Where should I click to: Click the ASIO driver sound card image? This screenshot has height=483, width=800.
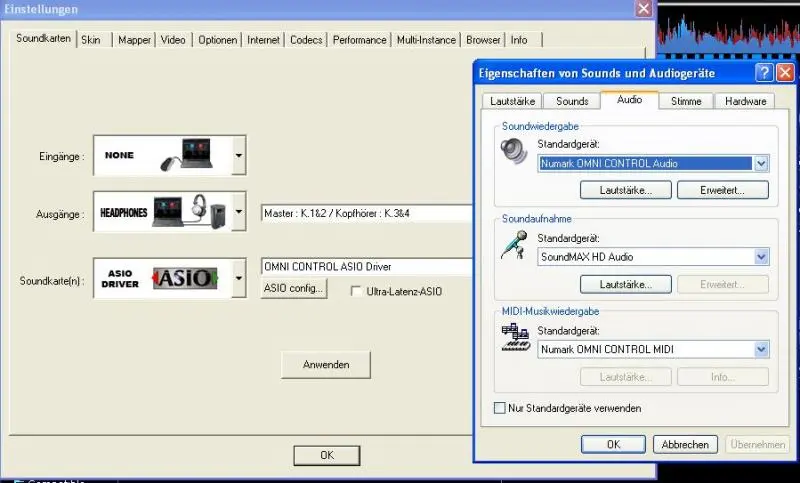(x=162, y=279)
